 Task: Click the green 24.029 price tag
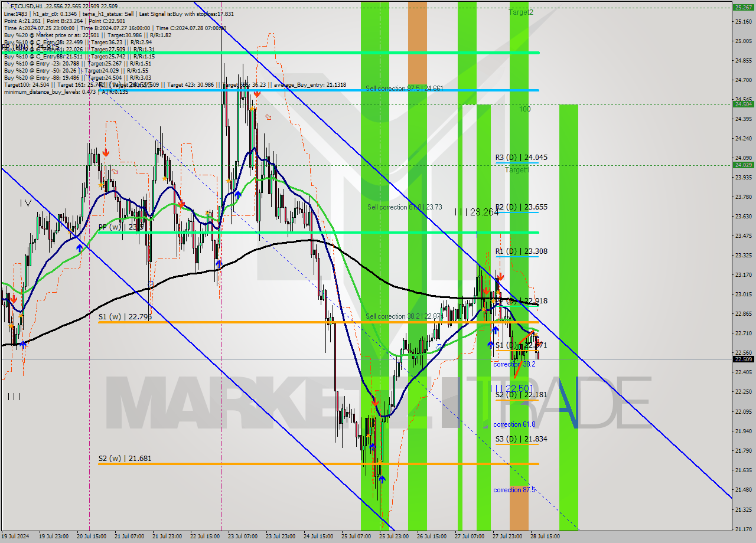coord(743,165)
